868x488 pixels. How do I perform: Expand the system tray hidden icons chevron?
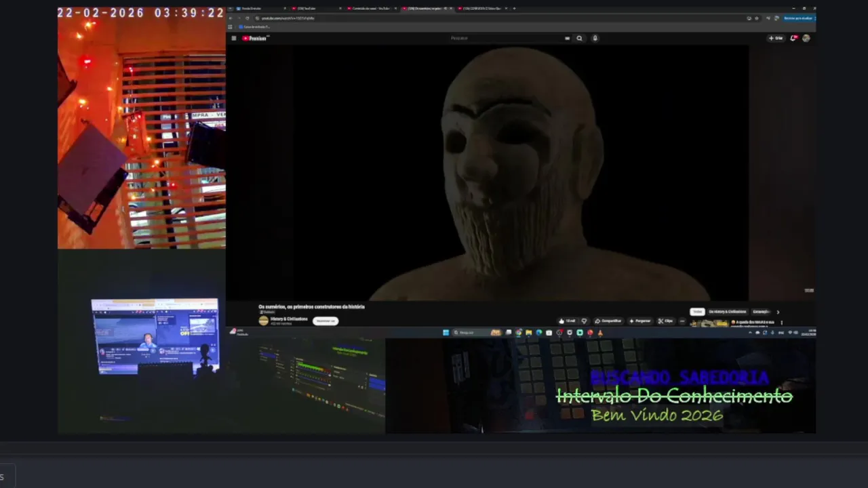(750, 332)
